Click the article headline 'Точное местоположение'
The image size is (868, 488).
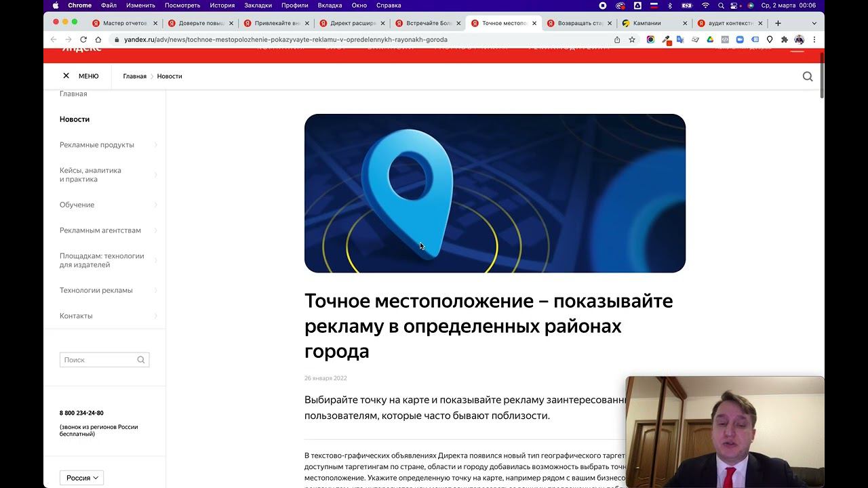pos(488,326)
